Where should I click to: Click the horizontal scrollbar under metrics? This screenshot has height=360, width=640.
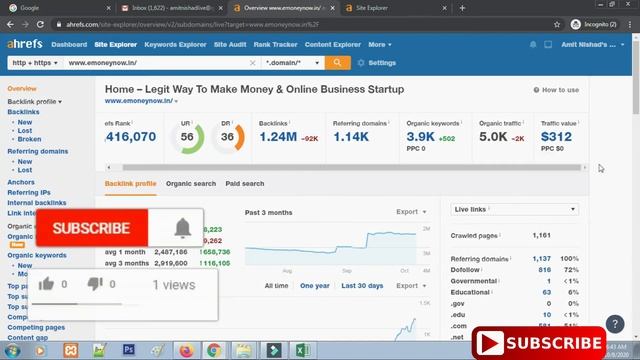tap(351, 167)
